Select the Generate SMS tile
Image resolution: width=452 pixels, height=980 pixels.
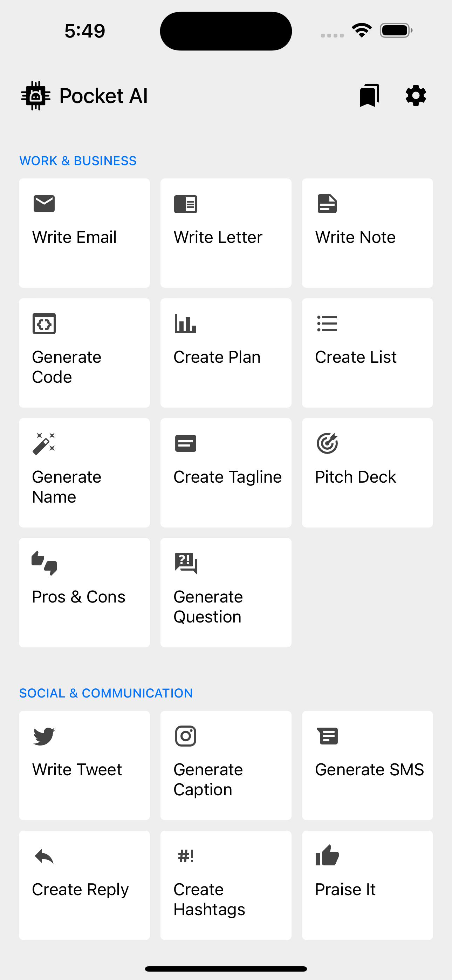click(368, 765)
